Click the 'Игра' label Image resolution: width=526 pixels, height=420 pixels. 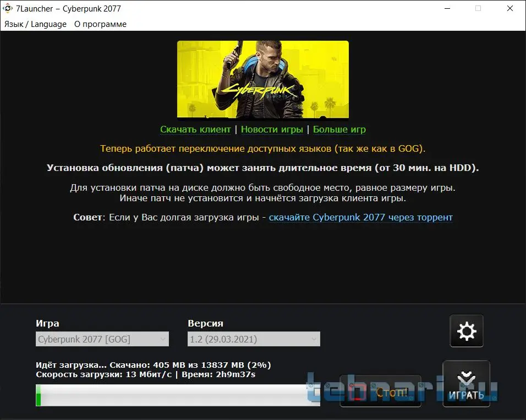coord(47,323)
